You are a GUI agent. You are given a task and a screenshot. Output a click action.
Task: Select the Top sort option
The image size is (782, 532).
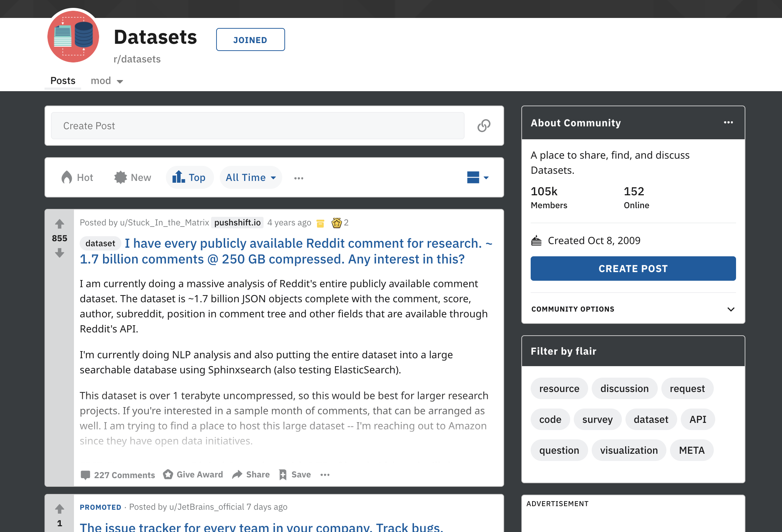pos(190,177)
